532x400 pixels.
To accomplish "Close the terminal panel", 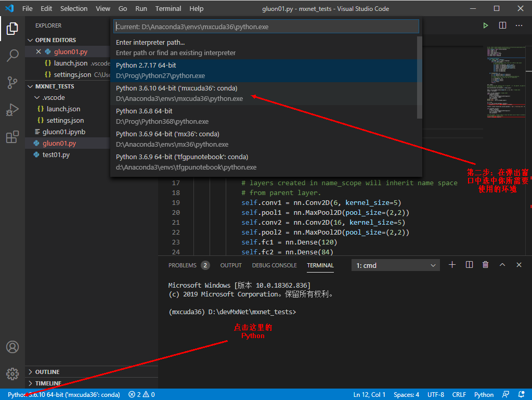I will (x=519, y=265).
